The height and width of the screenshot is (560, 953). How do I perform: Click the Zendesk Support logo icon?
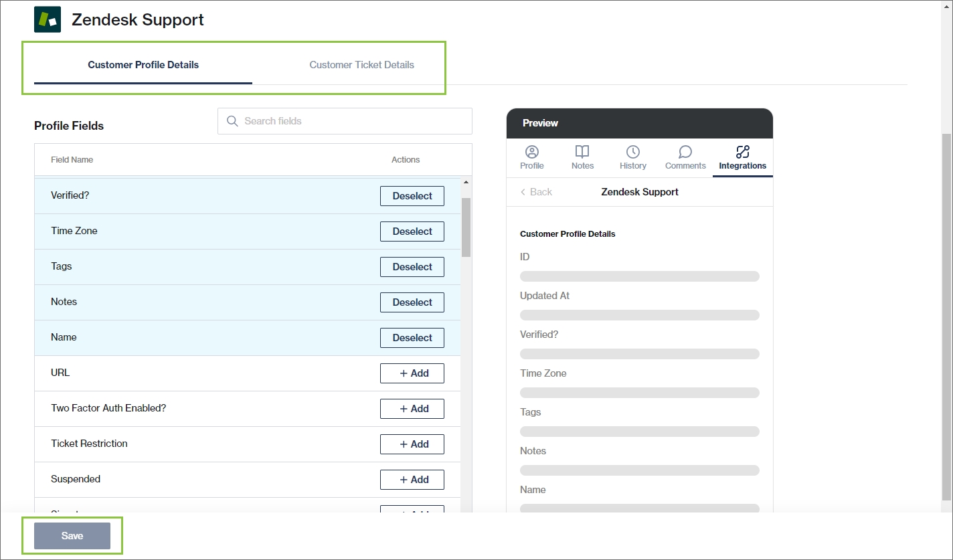pyautogui.click(x=48, y=19)
